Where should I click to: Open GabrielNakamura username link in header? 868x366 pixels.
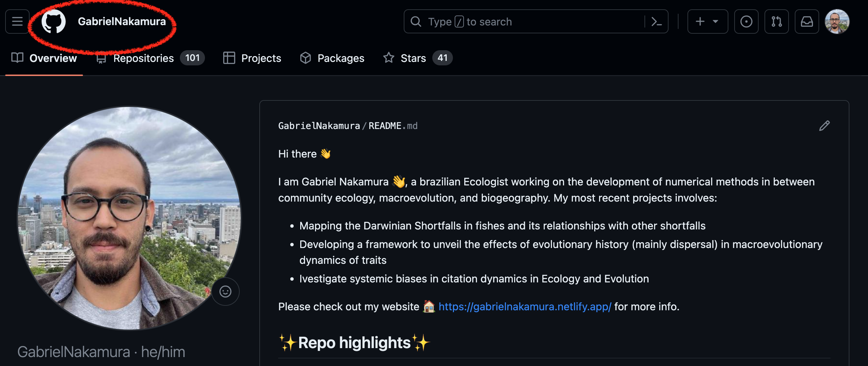[122, 21]
